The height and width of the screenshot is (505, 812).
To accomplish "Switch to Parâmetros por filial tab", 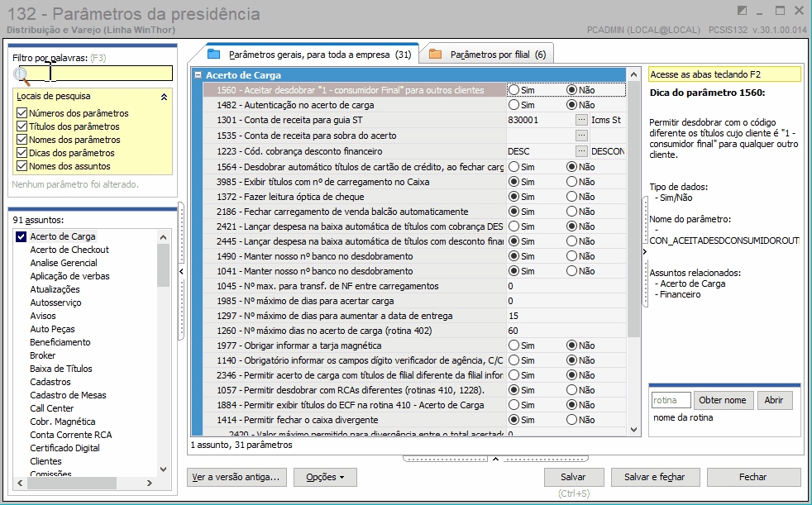I will [487, 55].
